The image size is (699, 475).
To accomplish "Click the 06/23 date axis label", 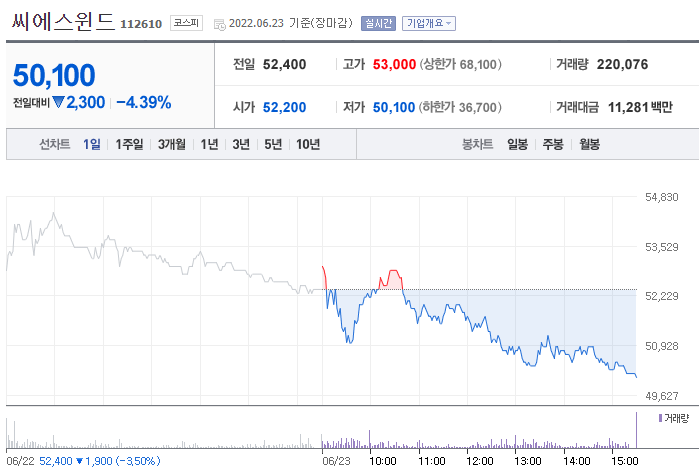I will 336,461.
